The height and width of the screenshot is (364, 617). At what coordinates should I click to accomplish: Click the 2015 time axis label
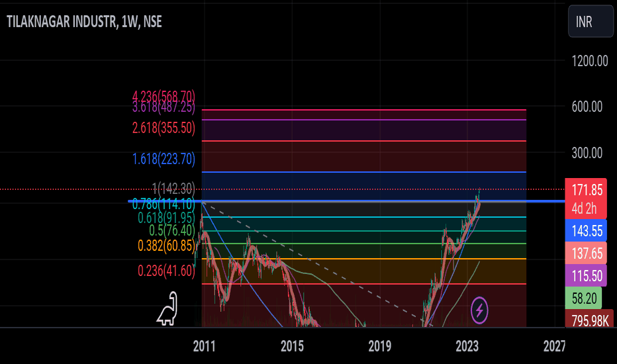(x=292, y=346)
